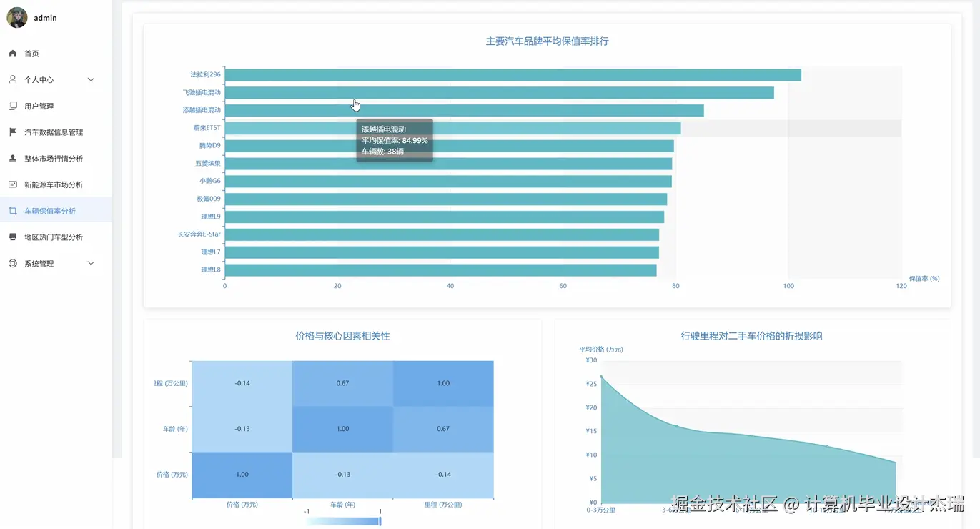Click the 法拉利296 bar in chart

point(513,75)
